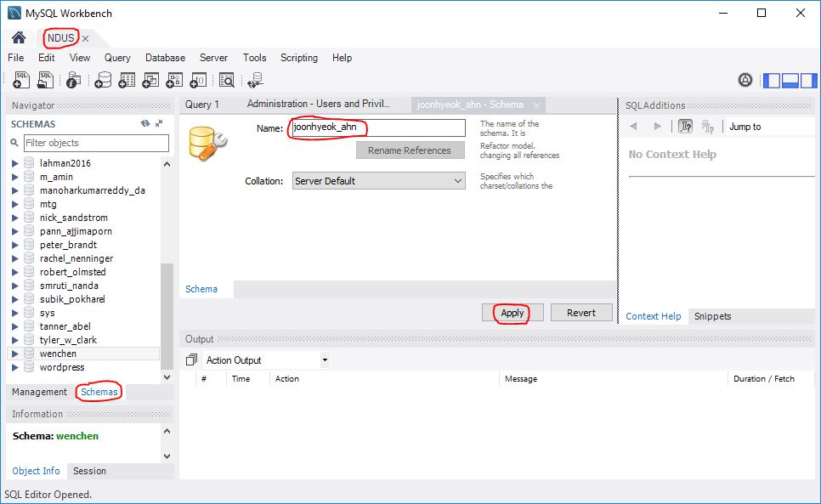Screen dimensions: 821x504
Task: Open the home screen tab icon
Action: tap(18, 38)
